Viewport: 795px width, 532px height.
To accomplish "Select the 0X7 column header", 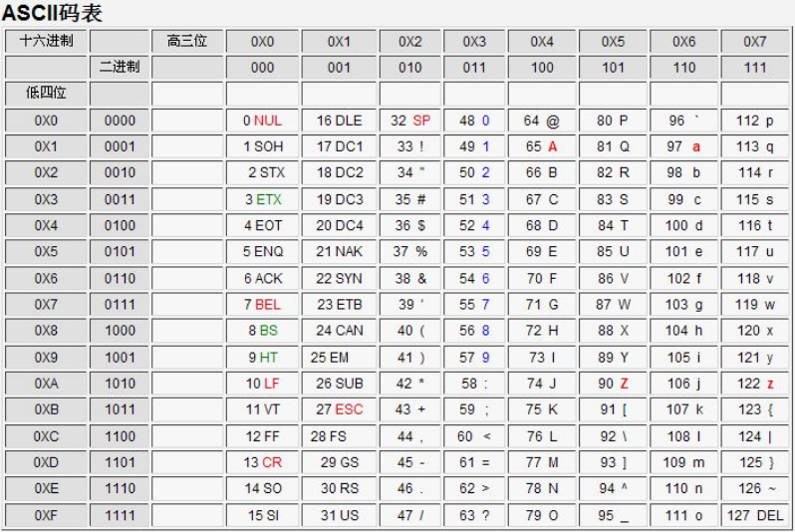I will (755, 41).
